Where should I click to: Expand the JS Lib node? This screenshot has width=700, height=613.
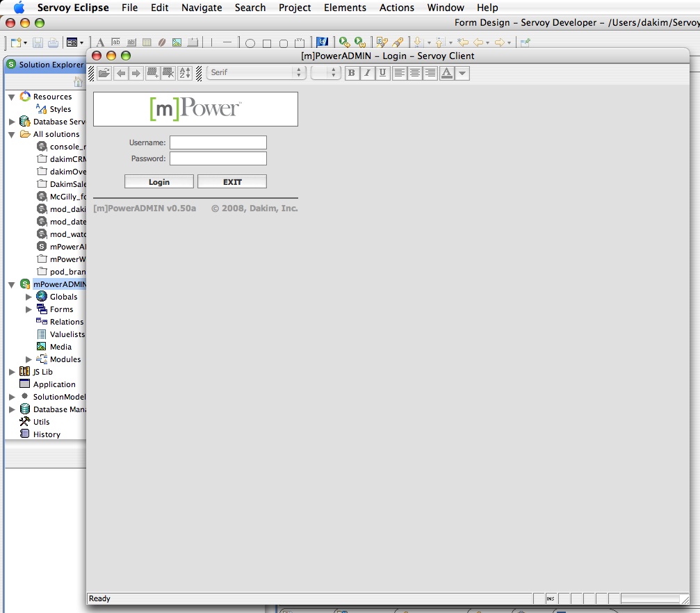click(x=12, y=372)
